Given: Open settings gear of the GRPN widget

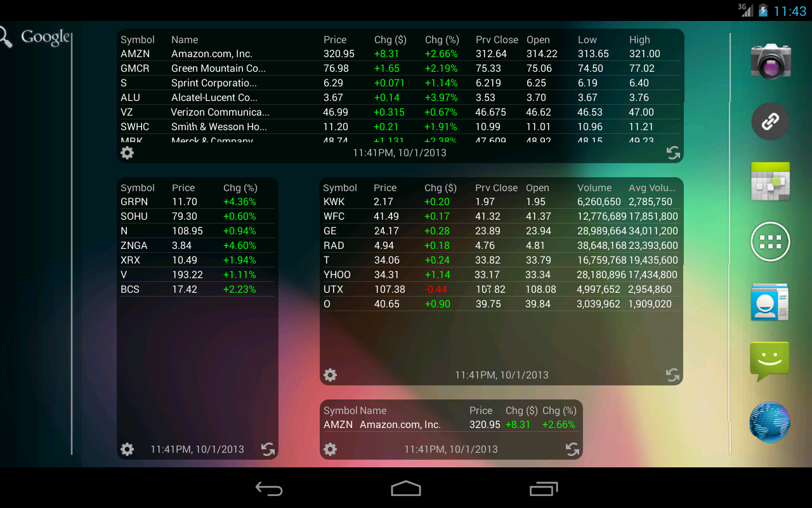Looking at the screenshot, I should [128, 449].
